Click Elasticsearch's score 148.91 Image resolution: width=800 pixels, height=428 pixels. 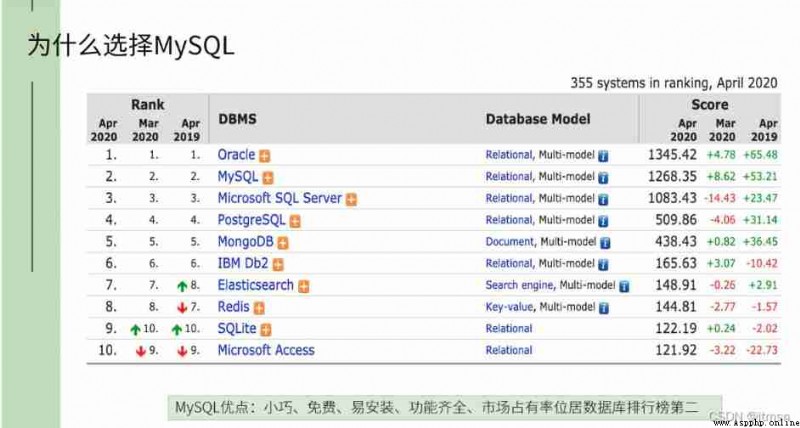[676, 285]
